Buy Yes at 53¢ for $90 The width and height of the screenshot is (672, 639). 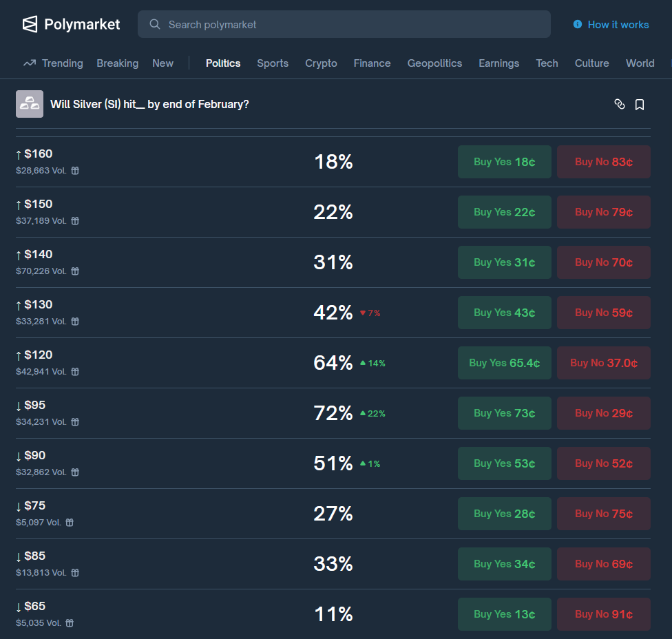[x=505, y=463]
